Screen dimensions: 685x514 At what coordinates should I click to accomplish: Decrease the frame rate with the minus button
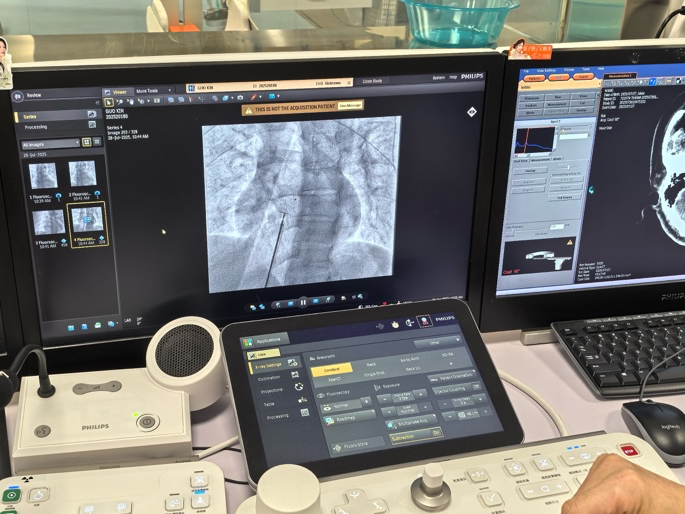pyautogui.click(x=385, y=399)
